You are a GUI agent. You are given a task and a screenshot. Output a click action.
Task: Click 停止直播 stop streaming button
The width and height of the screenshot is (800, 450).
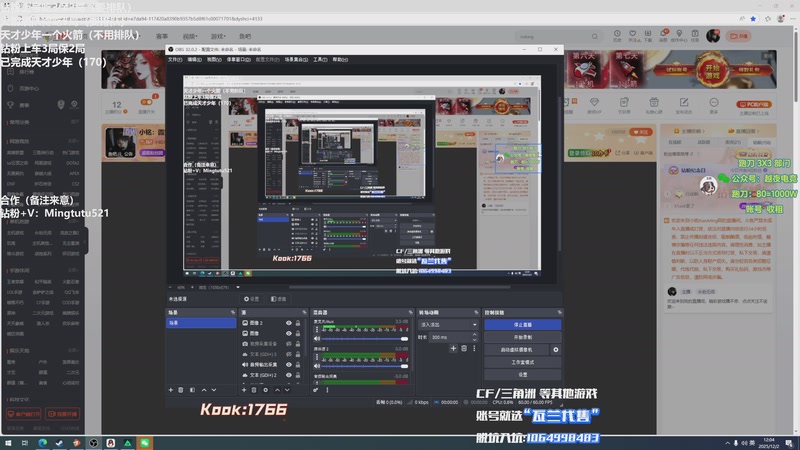pyautogui.click(x=522, y=325)
